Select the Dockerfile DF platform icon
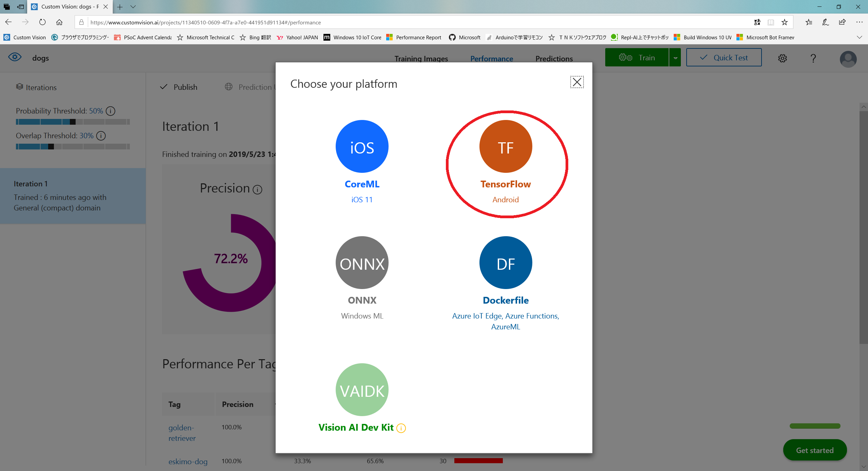The height and width of the screenshot is (471, 868). (x=506, y=263)
